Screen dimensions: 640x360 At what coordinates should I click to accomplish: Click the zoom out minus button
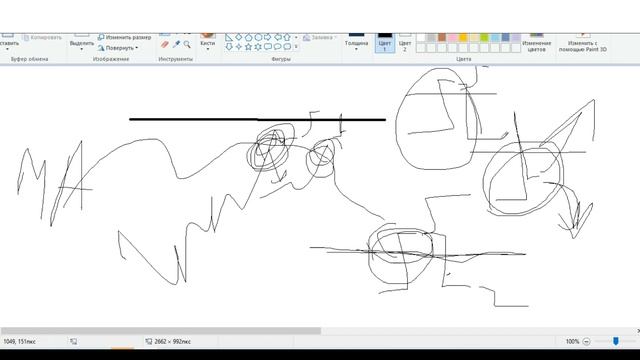(586, 341)
